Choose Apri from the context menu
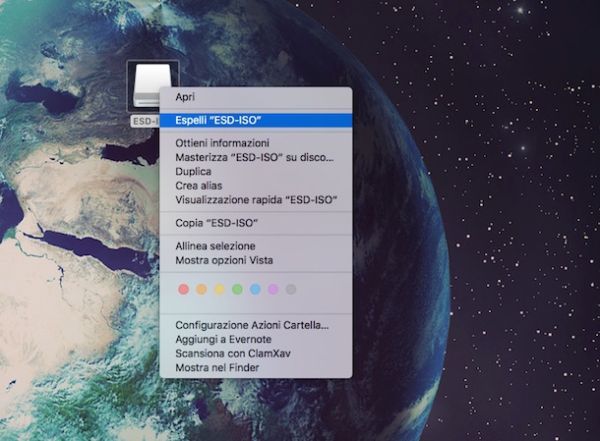The height and width of the screenshot is (441, 600). pos(185,97)
